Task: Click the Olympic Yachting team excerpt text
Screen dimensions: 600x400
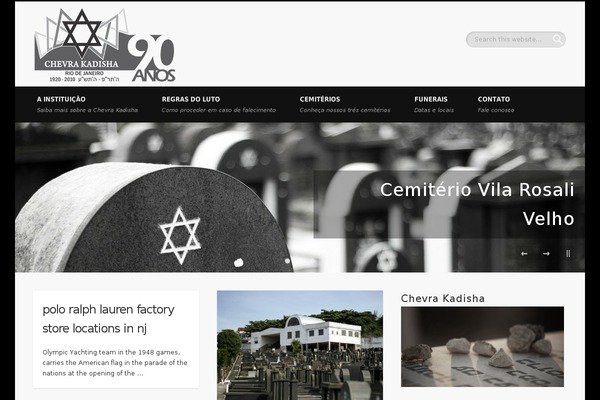Action: (x=115, y=362)
